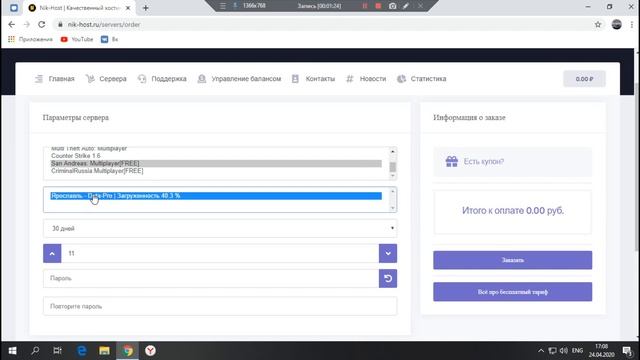Screen dimensions: 640x360
Task: Open the Chrome three-dot menu
Action: (x=631, y=24)
